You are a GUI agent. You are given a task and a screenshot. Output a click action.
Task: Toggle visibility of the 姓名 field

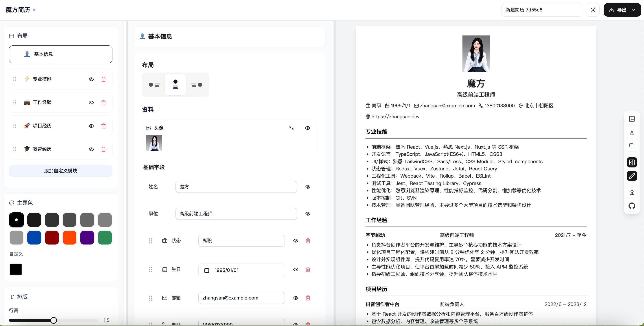tap(308, 187)
